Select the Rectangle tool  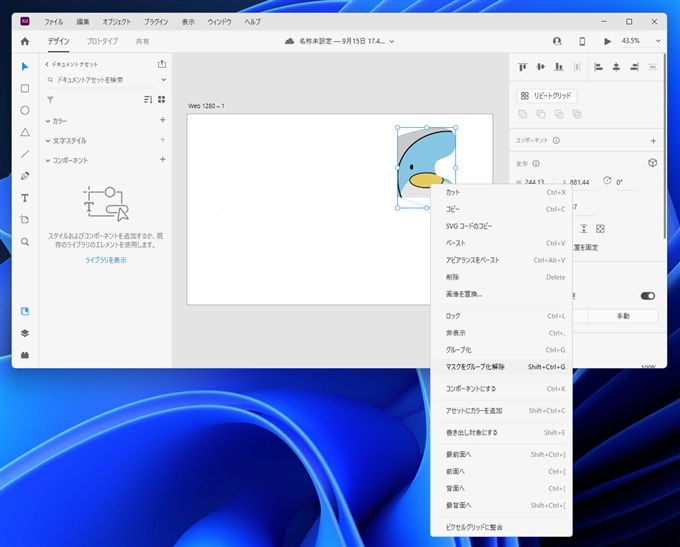tap(25, 88)
